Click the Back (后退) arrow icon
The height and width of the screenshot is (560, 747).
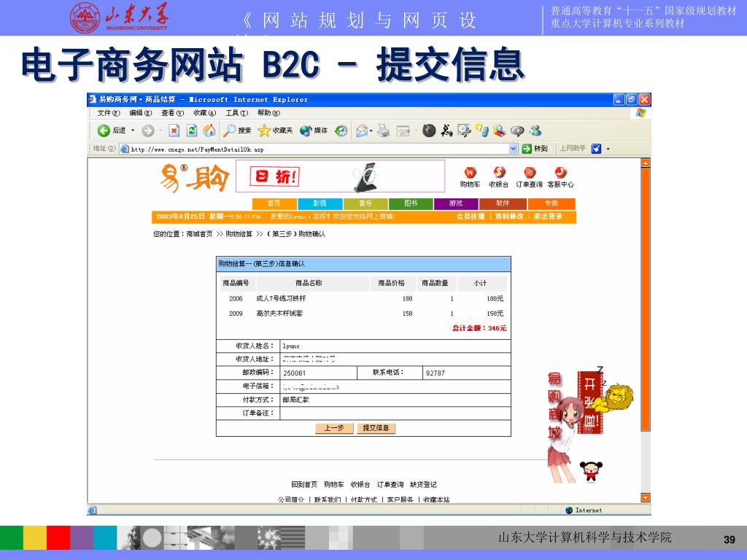pos(104,131)
